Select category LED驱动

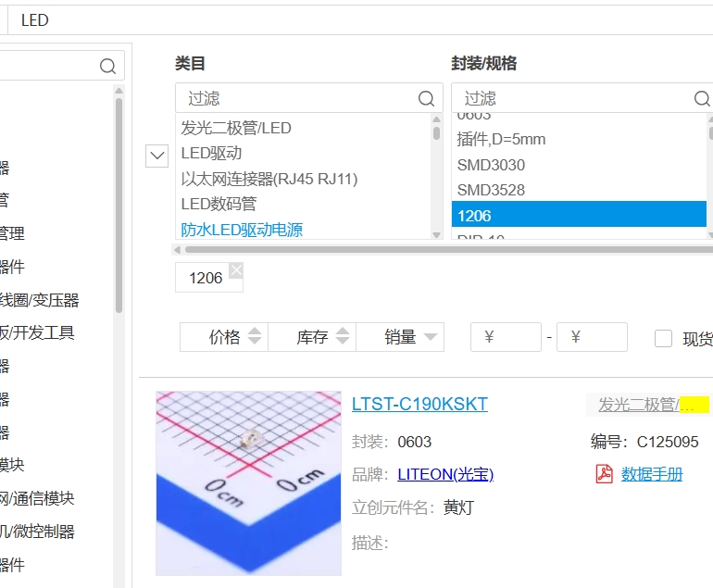tap(211, 154)
